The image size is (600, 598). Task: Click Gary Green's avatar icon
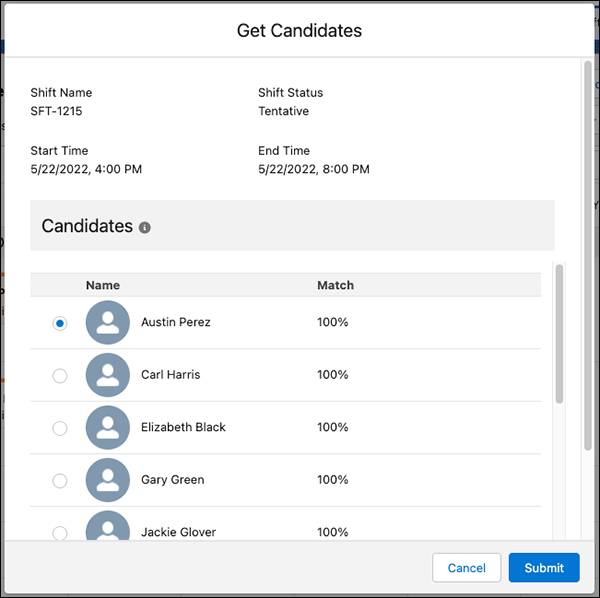[x=108, y=480]
